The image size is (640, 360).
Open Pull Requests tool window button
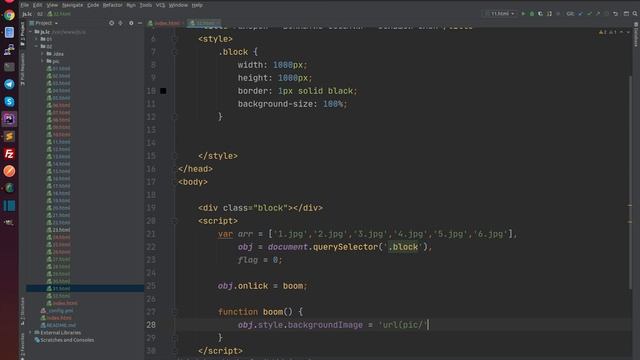[22, 69]
